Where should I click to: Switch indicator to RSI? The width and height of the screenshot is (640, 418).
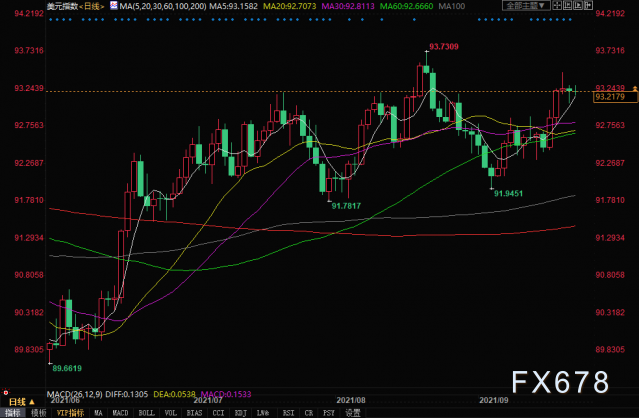click(289, 413)
